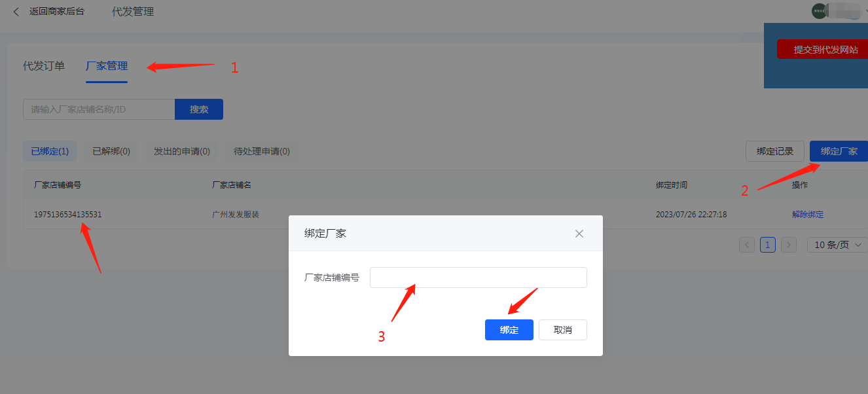Click the back arrow beside 返回商家后台
Image resolution: width=868 pixels, height=394 pixels.
[16, 12]
